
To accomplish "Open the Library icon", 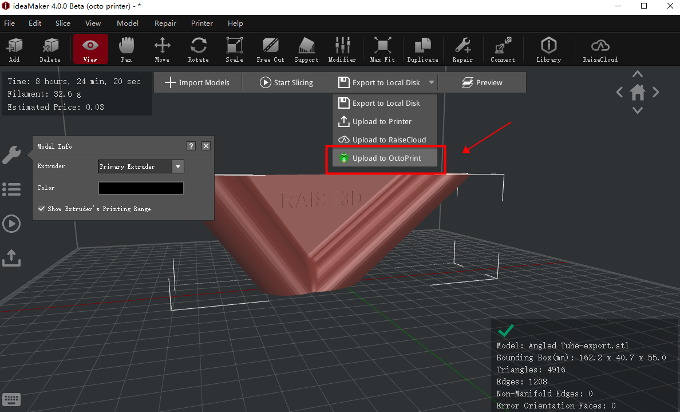I will pos(548,48).
